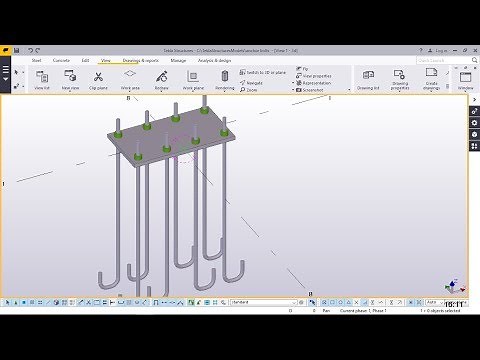Image resolution: width=480 pixels, height=360 pixels.
Task: Open the Help question mark icon
Action: [x=421, y=50]
